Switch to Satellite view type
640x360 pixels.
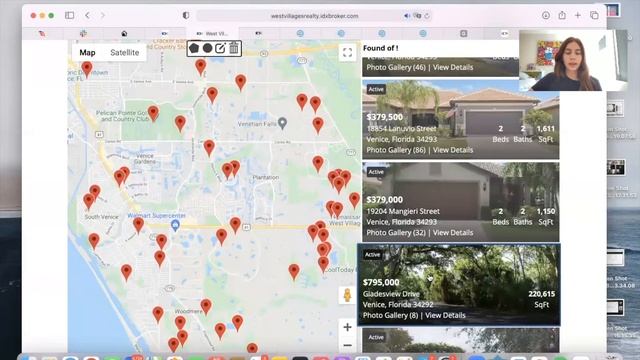point(124,52)
